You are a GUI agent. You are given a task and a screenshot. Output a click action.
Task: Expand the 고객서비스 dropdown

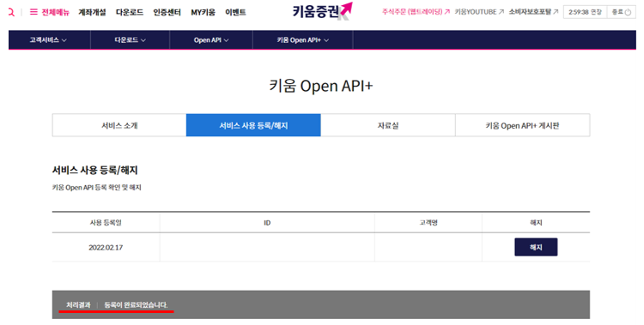(48, 39)
